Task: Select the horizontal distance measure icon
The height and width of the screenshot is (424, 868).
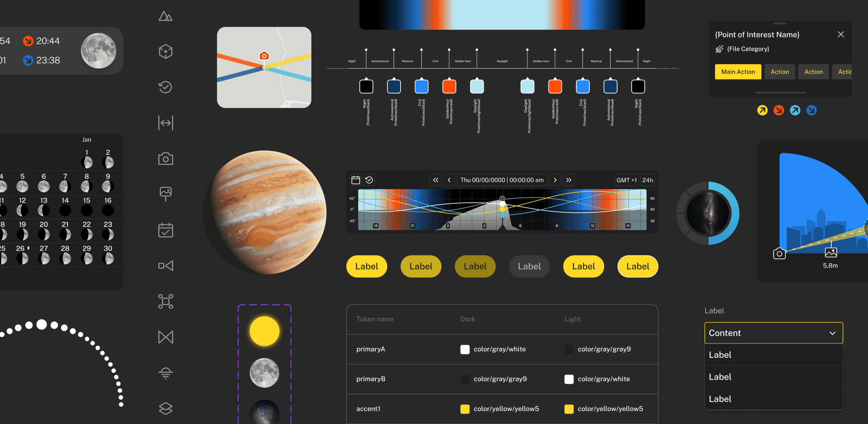Action: [165, 123]
